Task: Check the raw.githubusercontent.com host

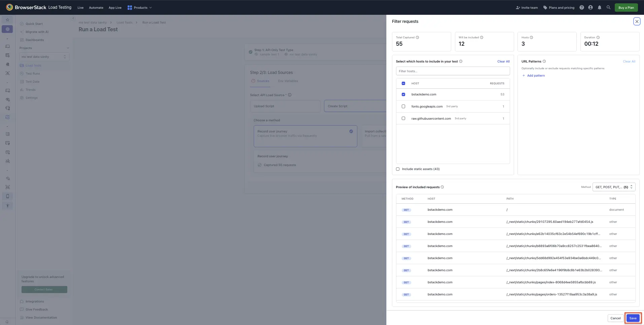Action: 403,118
